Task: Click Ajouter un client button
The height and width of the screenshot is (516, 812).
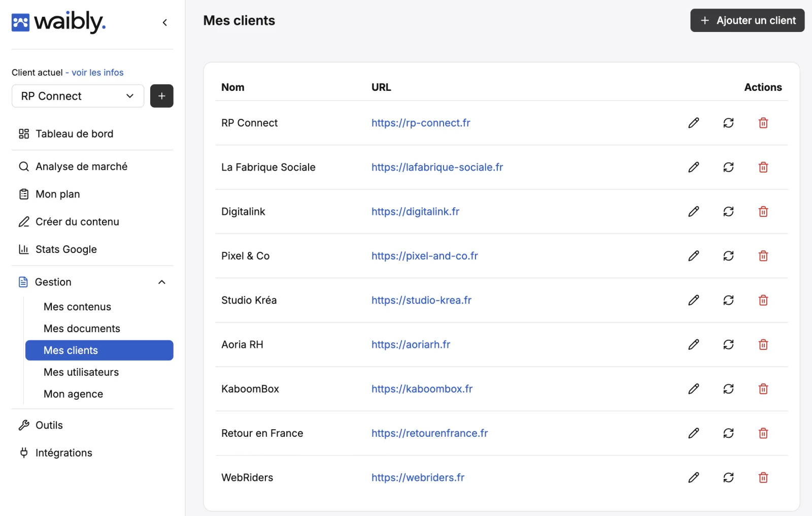Action: click(x=747, y=20)
